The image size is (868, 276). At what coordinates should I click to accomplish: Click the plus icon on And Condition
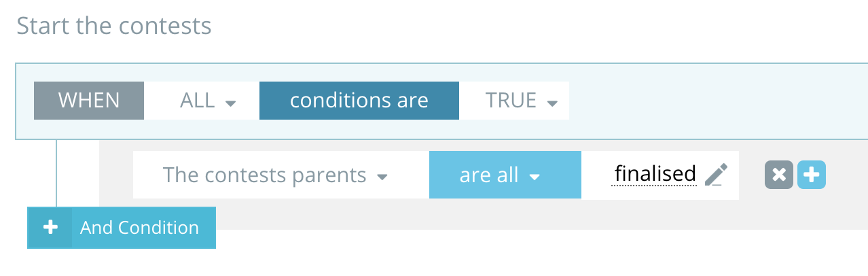pyautogui.click(x=50, y=228)
